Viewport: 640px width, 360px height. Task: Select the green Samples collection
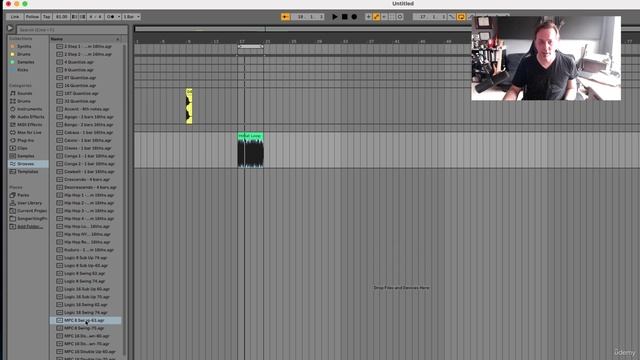(x=26, y=62)
